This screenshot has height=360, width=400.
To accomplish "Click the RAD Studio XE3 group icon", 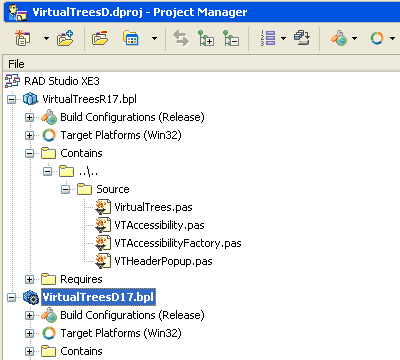I will point(12,81).
